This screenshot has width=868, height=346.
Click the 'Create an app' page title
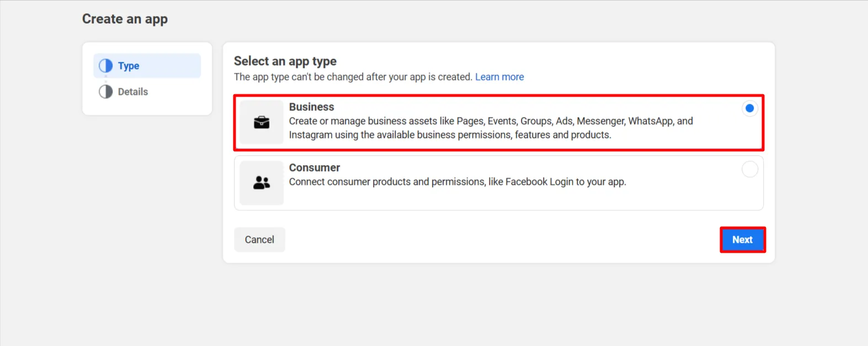click(x=125, y=19)
